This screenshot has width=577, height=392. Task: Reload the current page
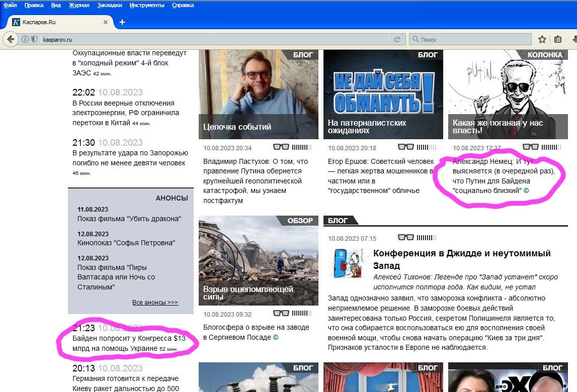tap(397, 39)
